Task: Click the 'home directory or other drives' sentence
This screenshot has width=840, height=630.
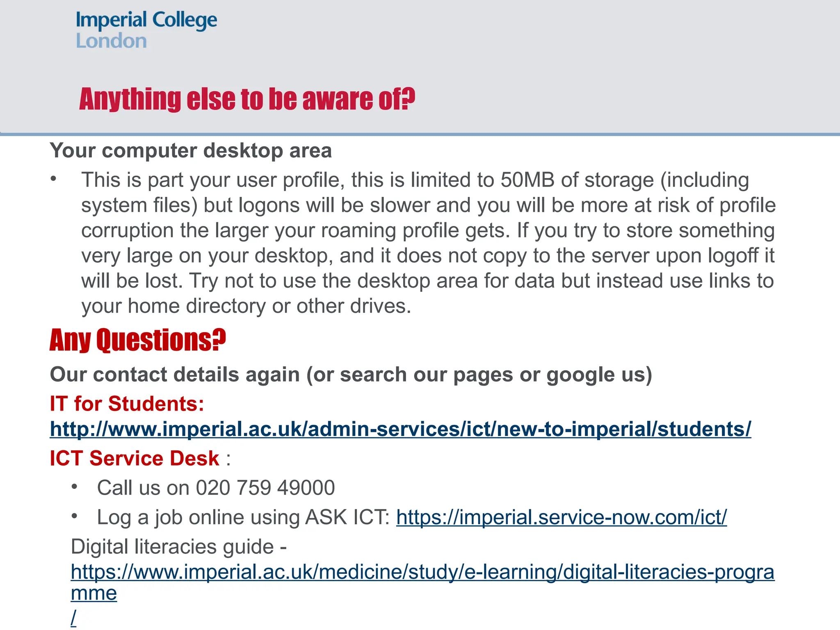Action: (x=246, y=306)
